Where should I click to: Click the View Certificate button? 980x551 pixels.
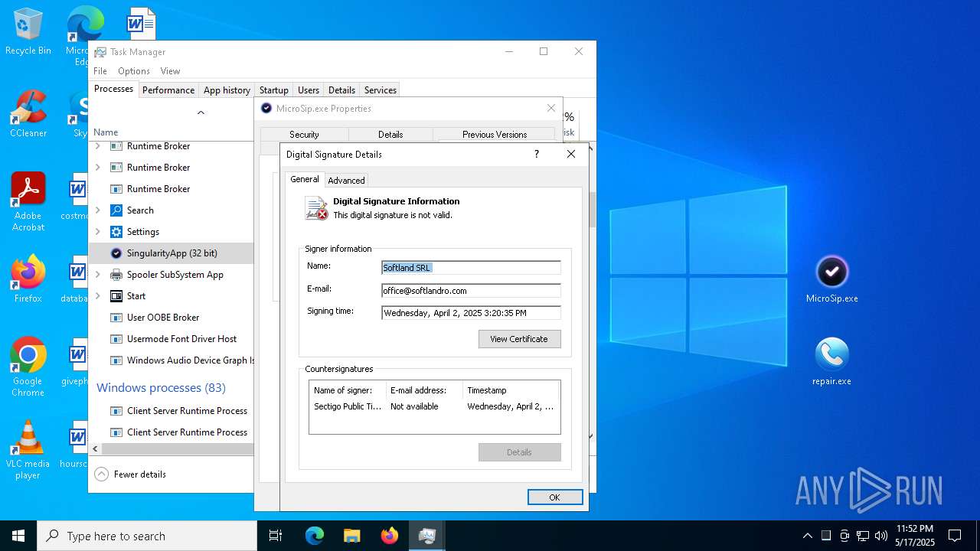(x=519, y=339)
